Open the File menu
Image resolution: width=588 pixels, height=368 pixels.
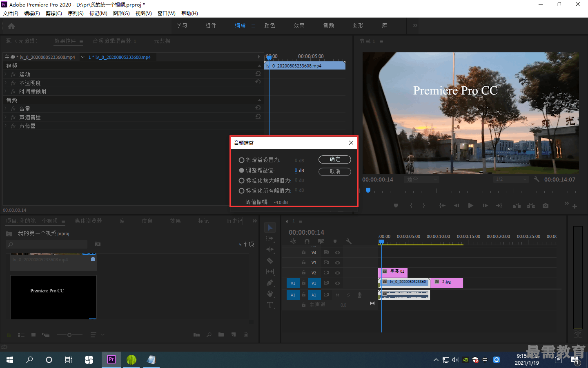(11, 13)
